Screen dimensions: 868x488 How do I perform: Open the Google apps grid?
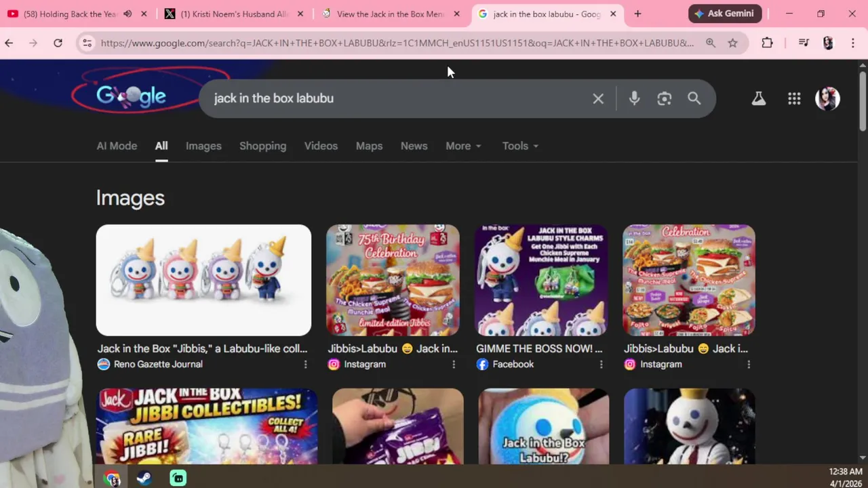(x=794, y=98)
